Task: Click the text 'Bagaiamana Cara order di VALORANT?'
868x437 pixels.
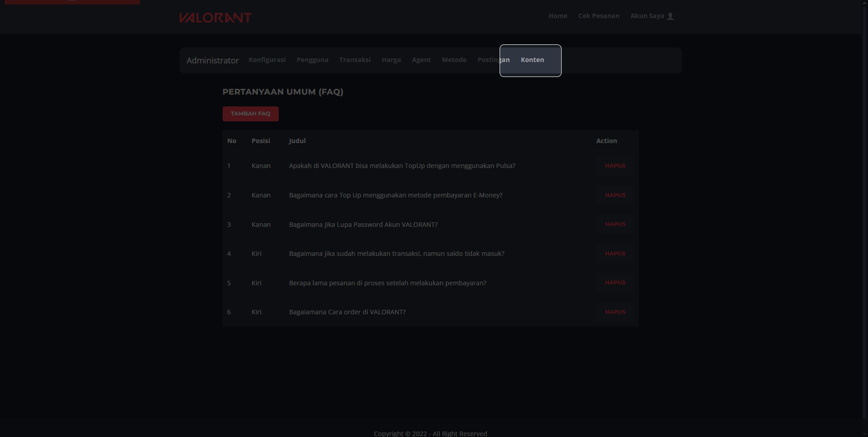Action: click(347, 312)
